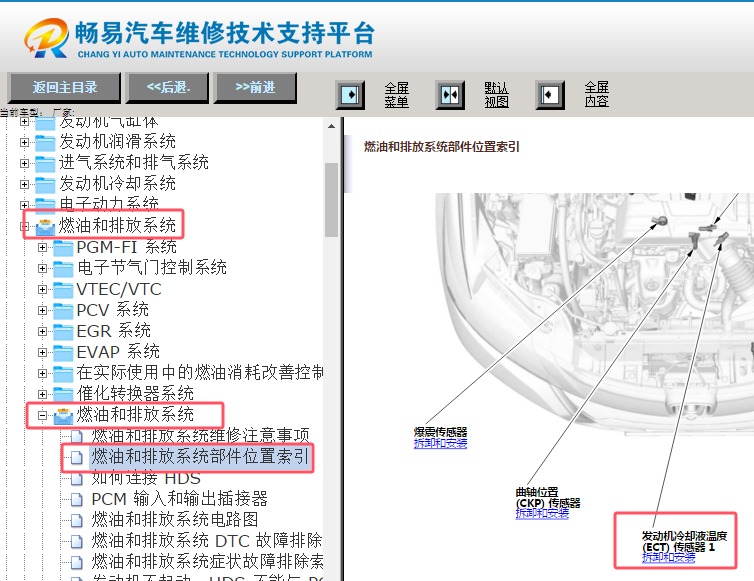Select the 全屏内容 text label
The width and height of the screenshot is (754, 581).
597,94
